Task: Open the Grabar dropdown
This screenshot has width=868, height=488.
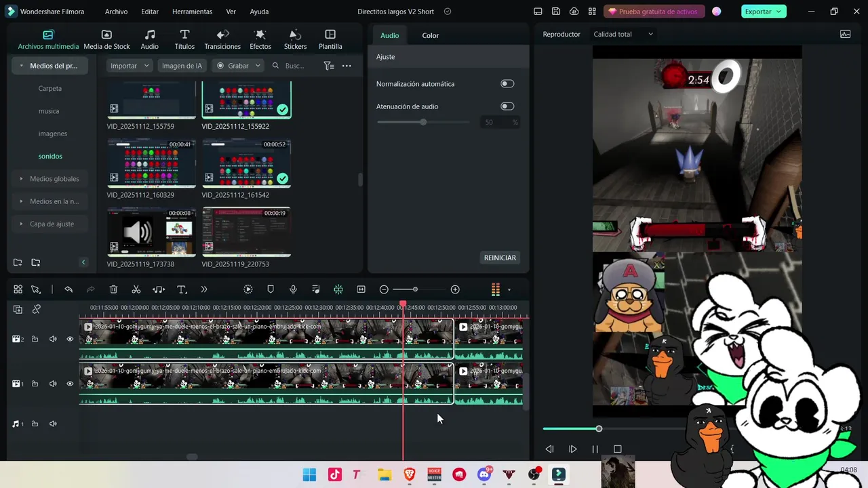Action: click(237, 66)
